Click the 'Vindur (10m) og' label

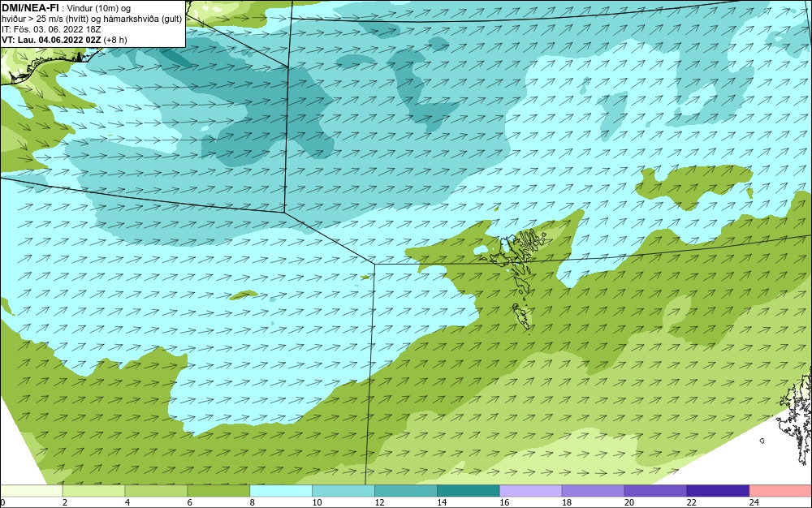tap(99, 8)
